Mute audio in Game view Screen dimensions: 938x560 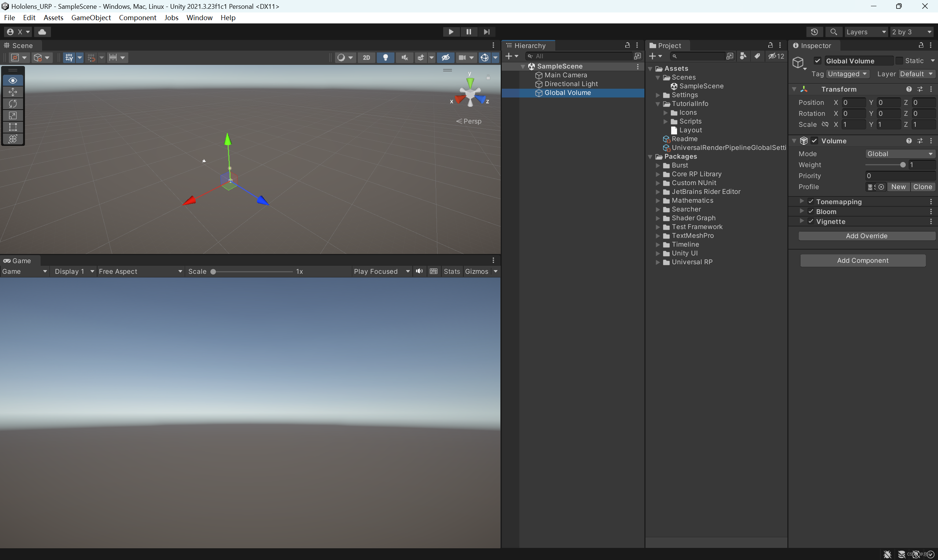(419, 271)
